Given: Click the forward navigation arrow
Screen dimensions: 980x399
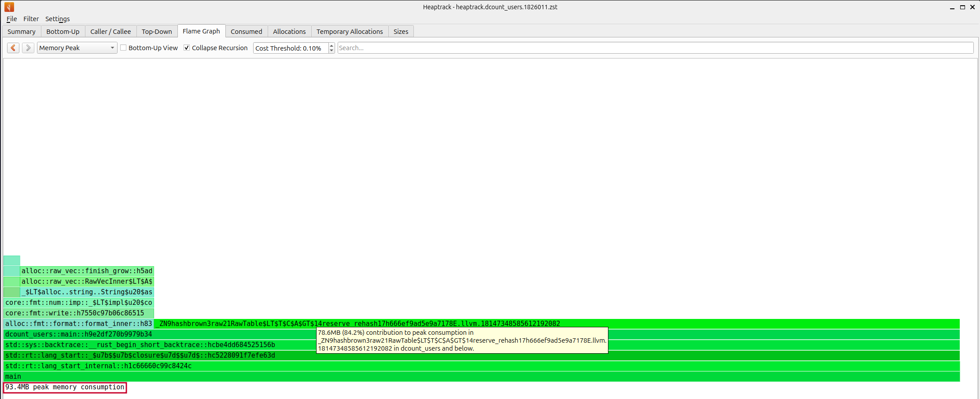Looking at the screenshot, I should (x=28, y=48).
